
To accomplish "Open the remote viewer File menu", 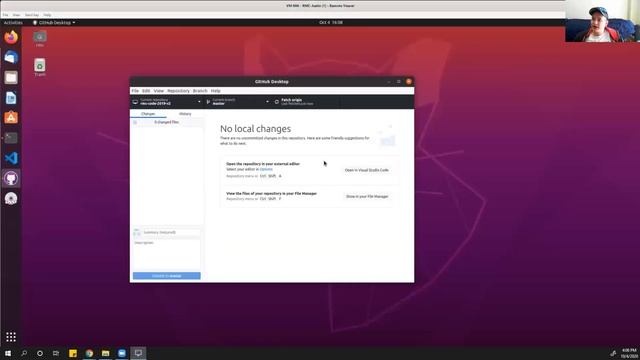I will point(5,15).
